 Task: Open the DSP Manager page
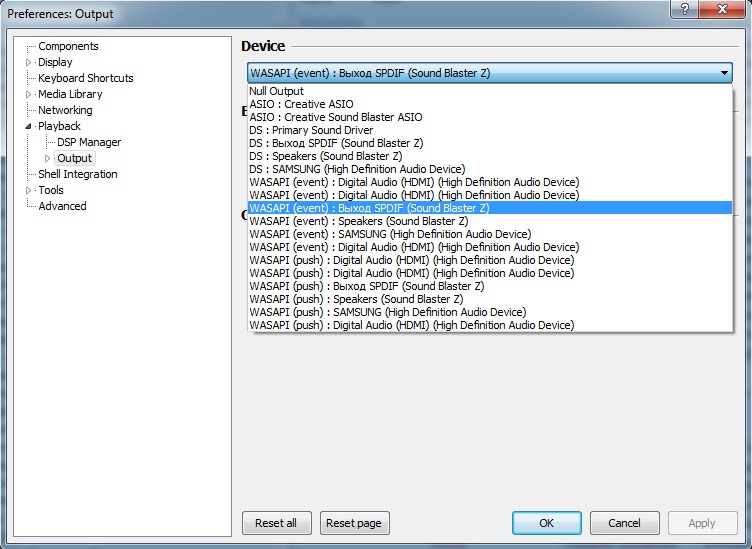pos(89,142)
